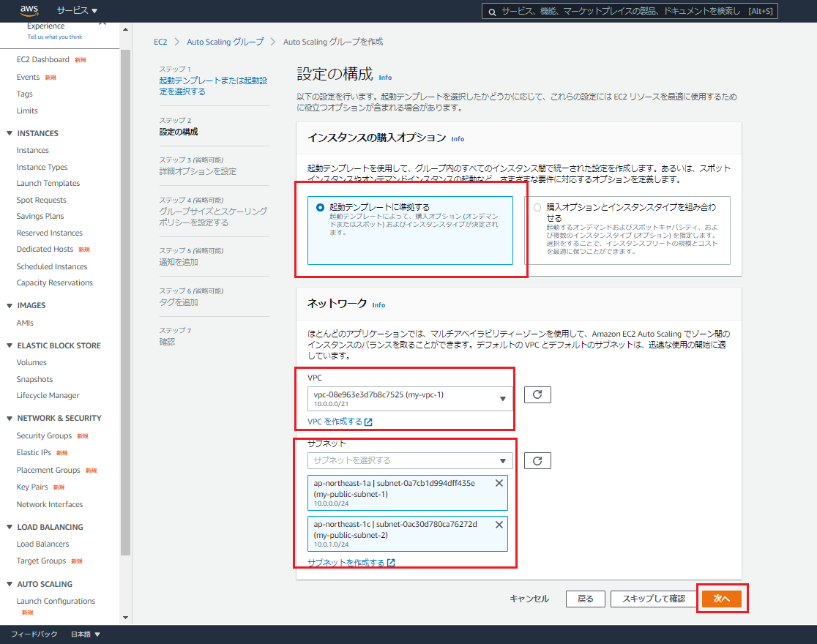Viewport: 817px width, 644px height.
Task: Click the AWS logo
Action: (29, 10)
